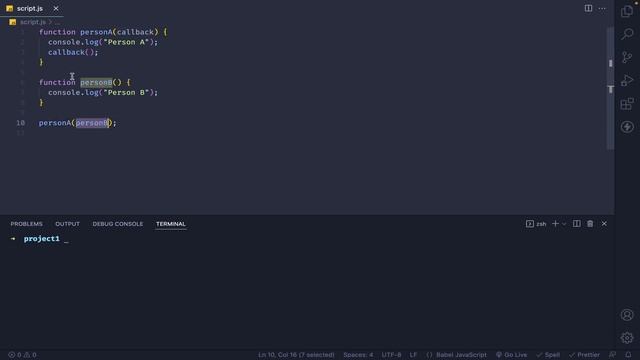Image resolution: width=640 pixels, height=360 pixels.
Task: Toggle the Spell checker status item
Action: pyautogui.click(x=548, y=355)
